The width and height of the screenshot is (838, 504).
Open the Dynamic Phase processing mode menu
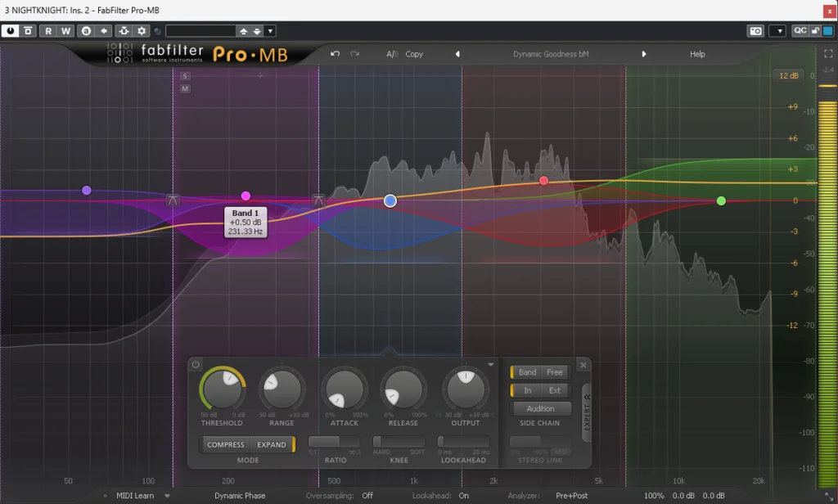(240, 496)
